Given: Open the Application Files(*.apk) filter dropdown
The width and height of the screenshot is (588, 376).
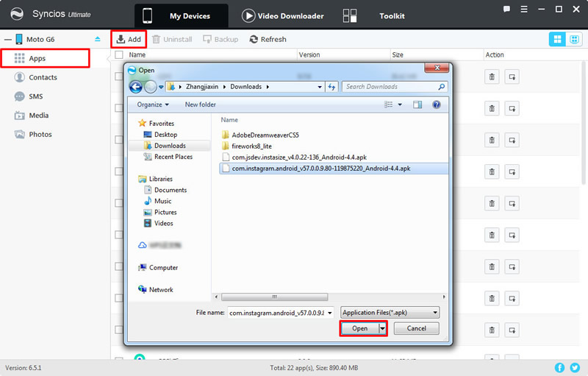Looking at the screenshot, I should pos(390,313).
